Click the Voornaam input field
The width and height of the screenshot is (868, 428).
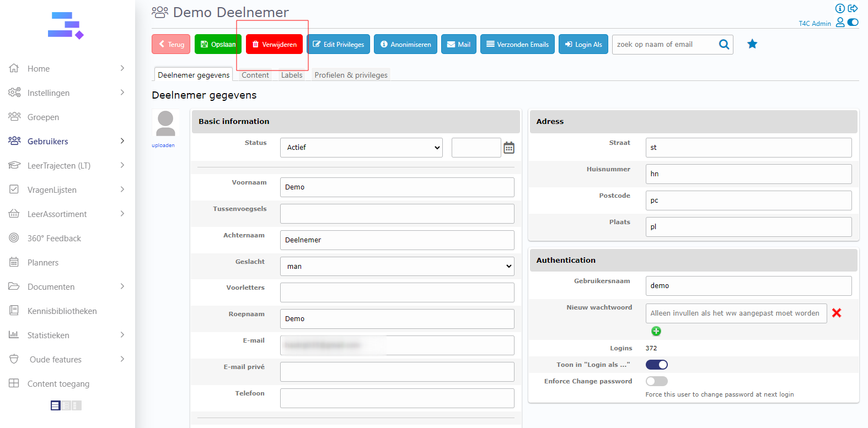pyautogui.click(x=397, y=187)
